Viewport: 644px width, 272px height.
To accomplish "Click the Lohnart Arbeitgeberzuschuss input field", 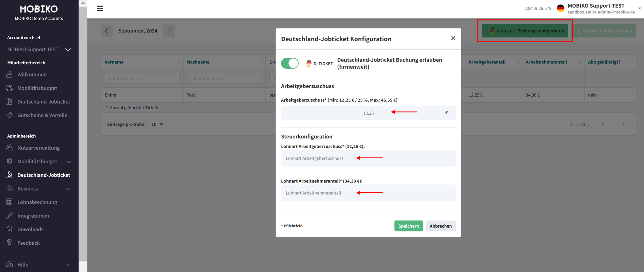I will click(x=368, y=158).
